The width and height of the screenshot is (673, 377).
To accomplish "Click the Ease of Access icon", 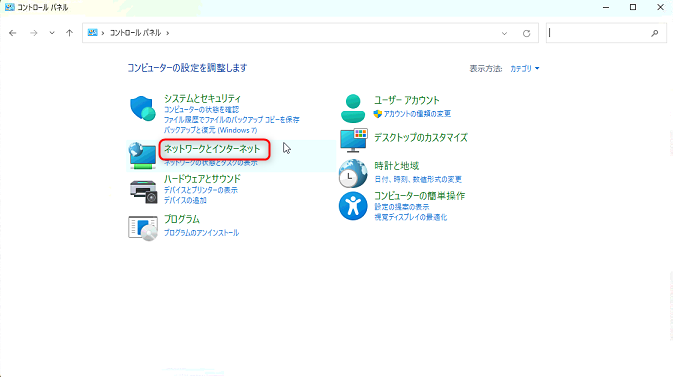I will tap(353, 206).
